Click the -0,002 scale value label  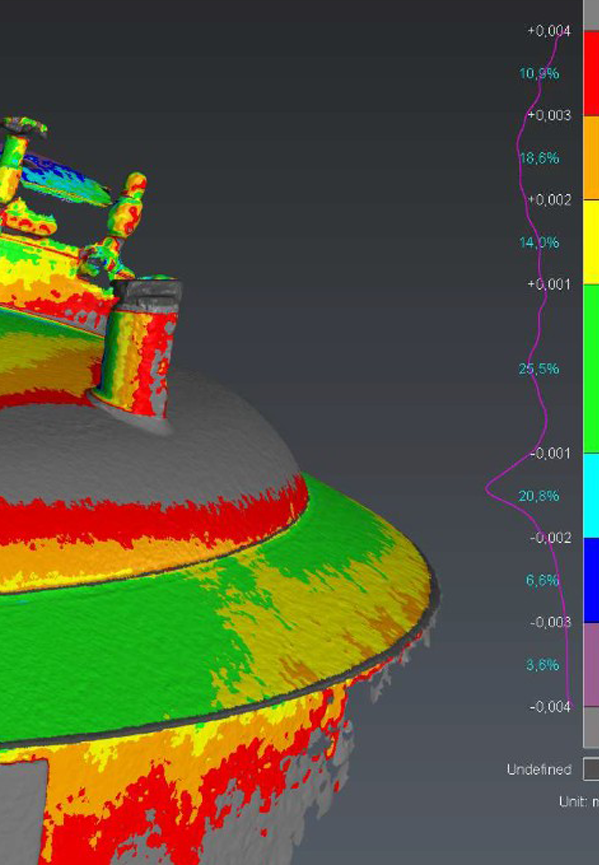pos(550,538)
